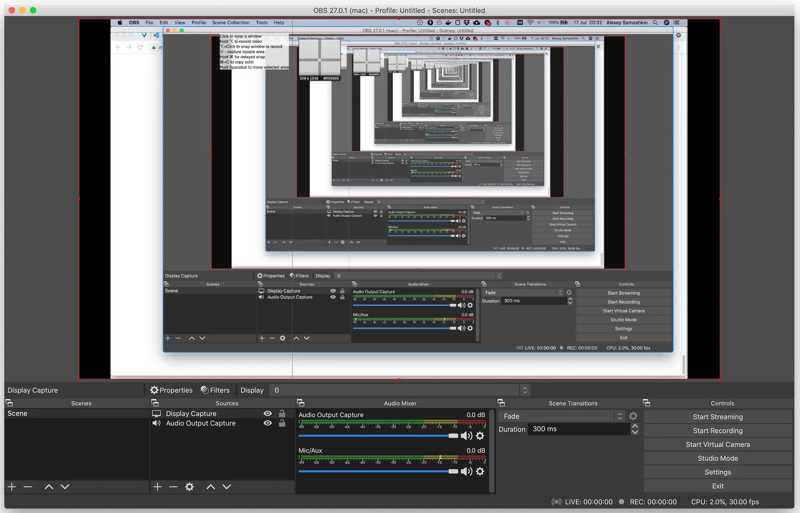Viewport: 800px width, 513px height.
Task: Lock the Display Capture source
Action: [x=282, y=413]
